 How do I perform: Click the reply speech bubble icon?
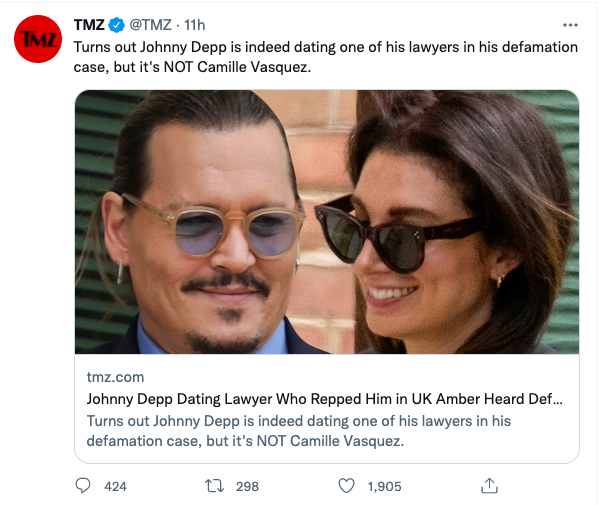click(x=83, y=486)
